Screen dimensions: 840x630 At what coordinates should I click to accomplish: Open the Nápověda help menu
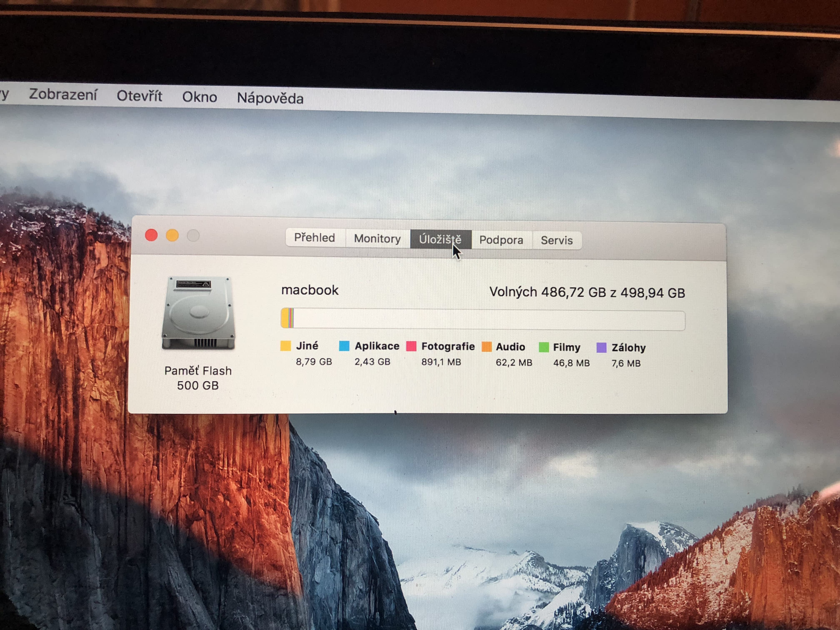[x=270, y=98]
